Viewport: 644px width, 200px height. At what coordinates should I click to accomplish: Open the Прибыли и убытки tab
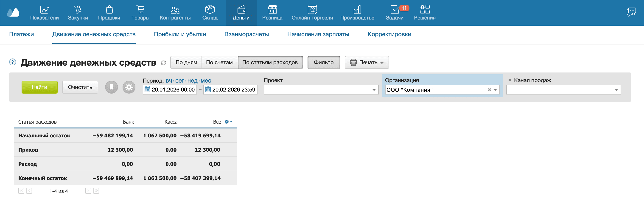180,34
